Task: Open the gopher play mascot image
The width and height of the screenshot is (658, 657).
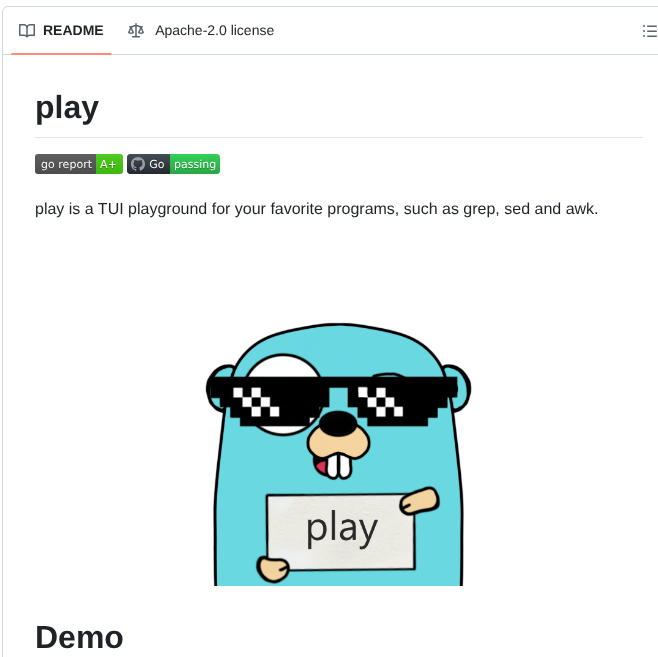Action: [338, 454]
